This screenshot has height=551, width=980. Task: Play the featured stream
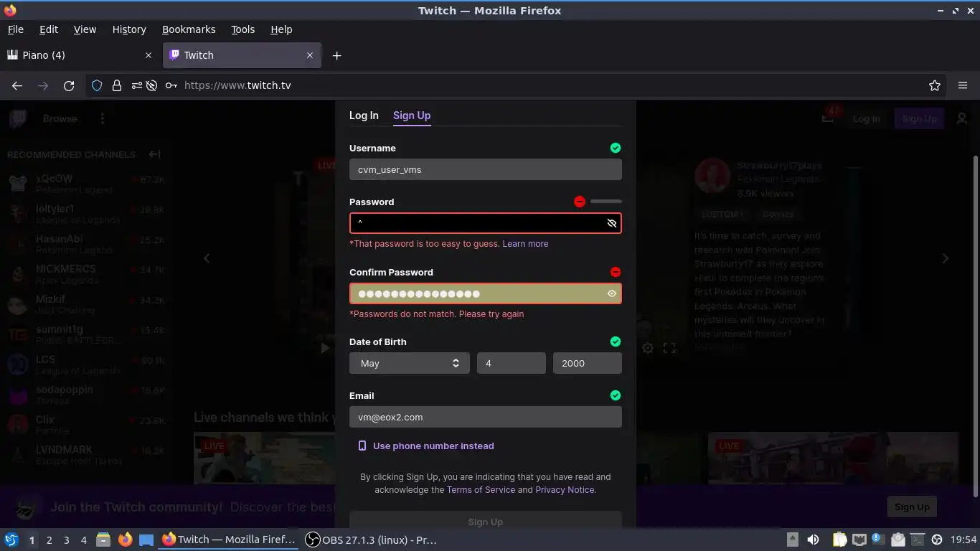(325, 348)
